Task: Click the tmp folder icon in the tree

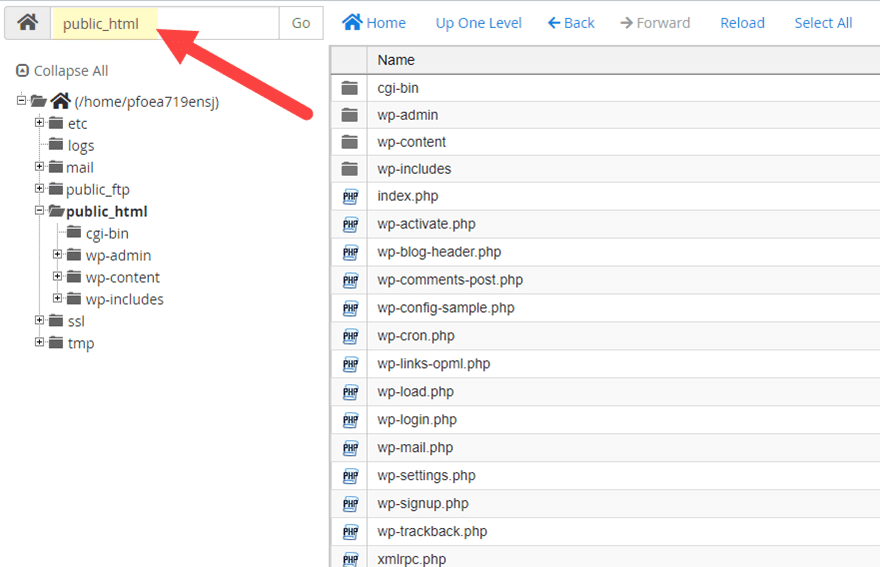Action: coord(56,342)
